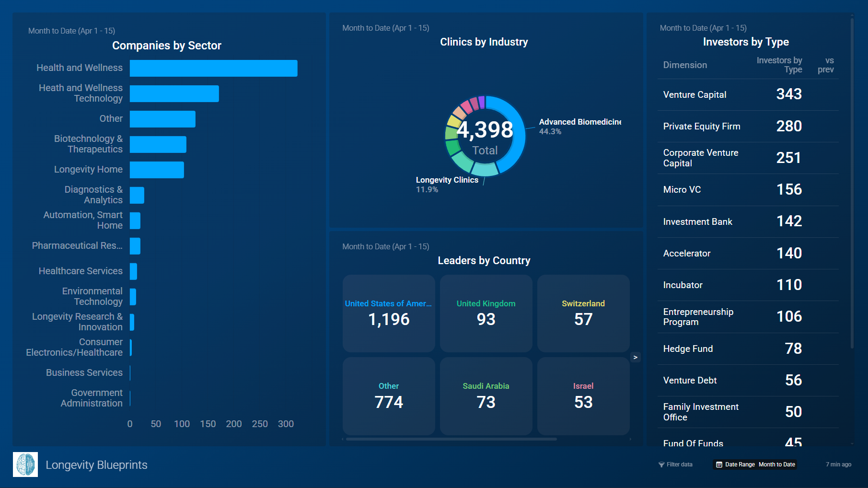Click the Longevity Blueprints brain logo
This screenshot has height=488, width=868.
[x=25, y=465]
